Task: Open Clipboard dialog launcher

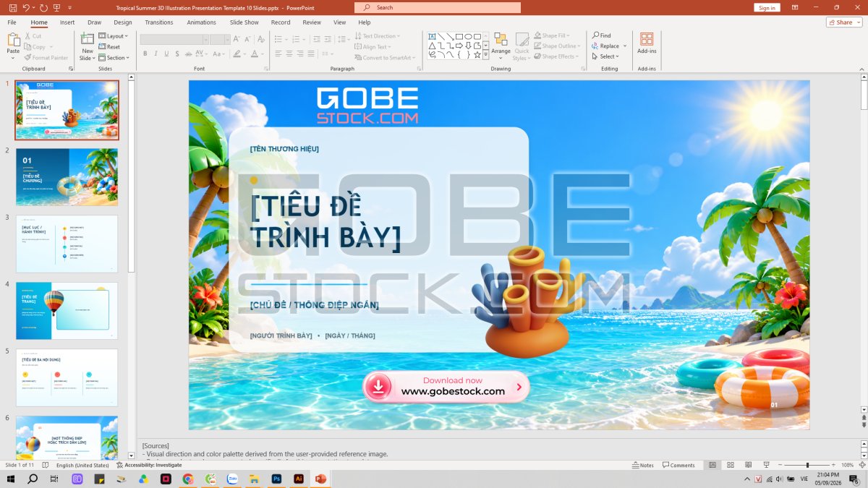Action: [71, 69]
